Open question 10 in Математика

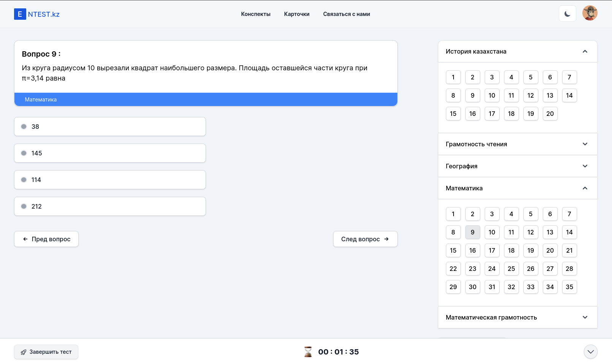click(x=492, y=232)
